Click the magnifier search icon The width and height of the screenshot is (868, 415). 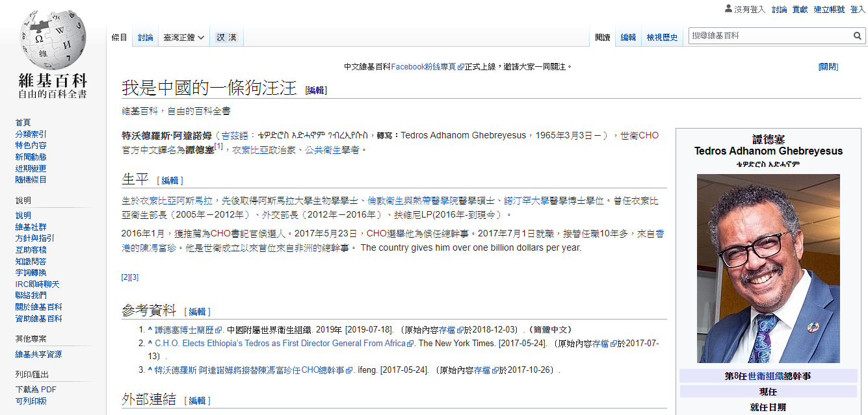coord(858,36)
